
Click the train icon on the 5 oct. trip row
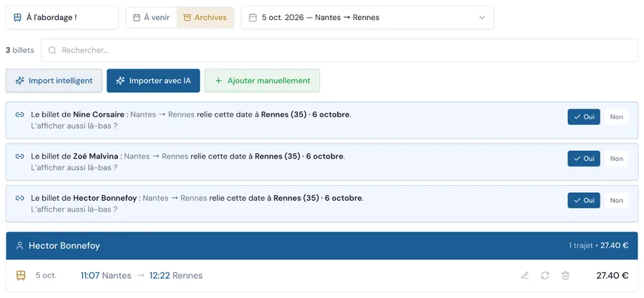[x=21, y=275]
